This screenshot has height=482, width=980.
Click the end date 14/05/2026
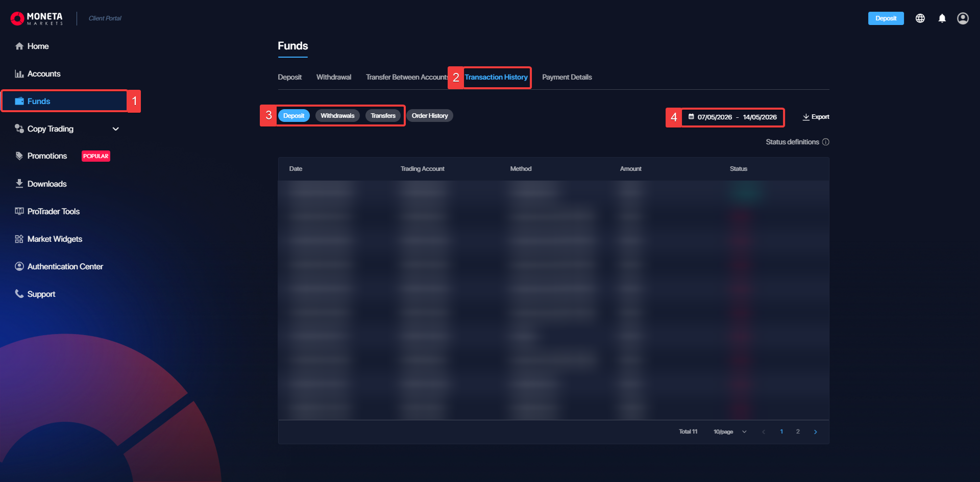coord(759,117)
